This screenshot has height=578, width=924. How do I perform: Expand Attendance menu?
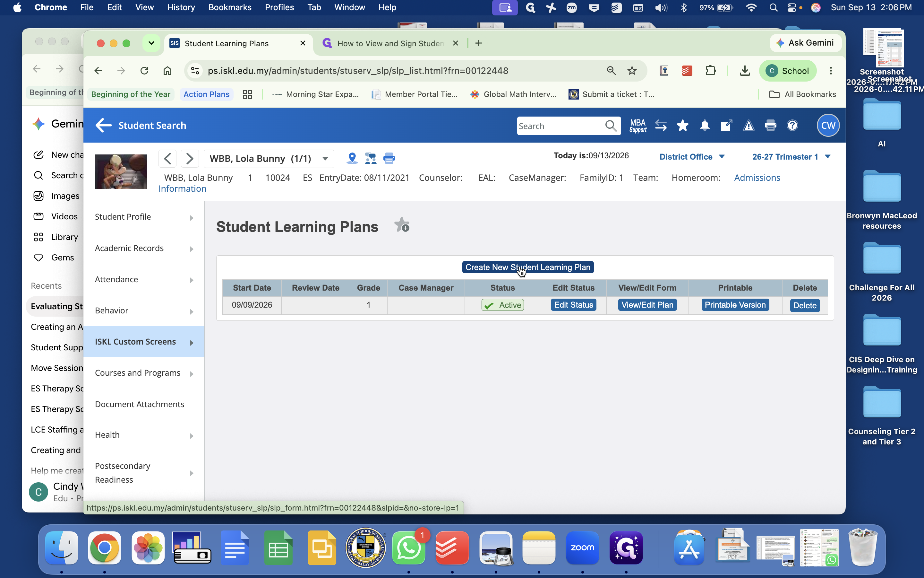click(144, 279)
